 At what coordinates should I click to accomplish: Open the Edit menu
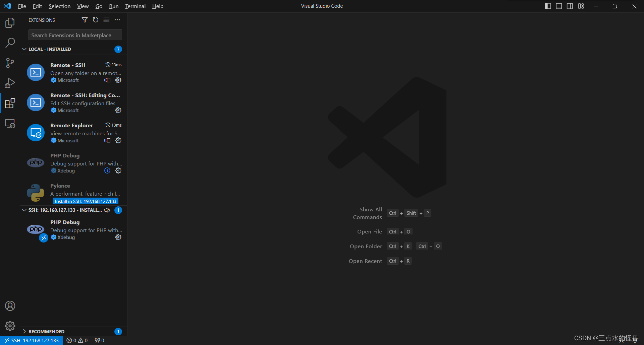[x=37, y=6]
